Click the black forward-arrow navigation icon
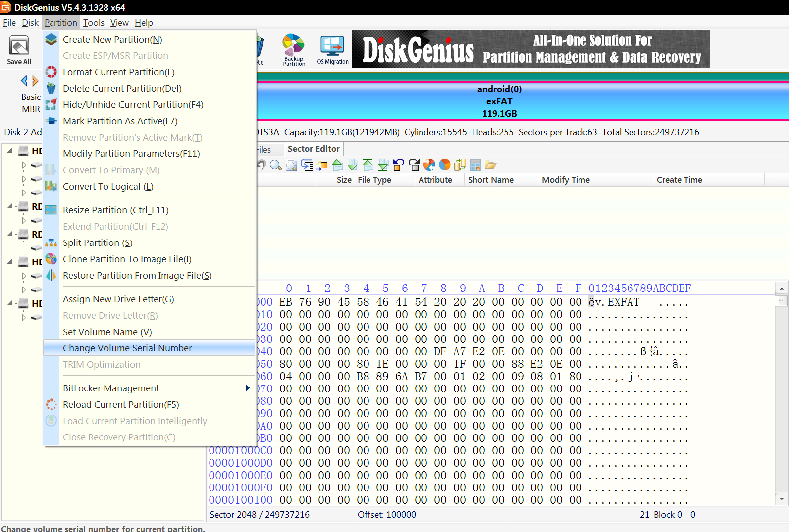 (x=414, y=165)
